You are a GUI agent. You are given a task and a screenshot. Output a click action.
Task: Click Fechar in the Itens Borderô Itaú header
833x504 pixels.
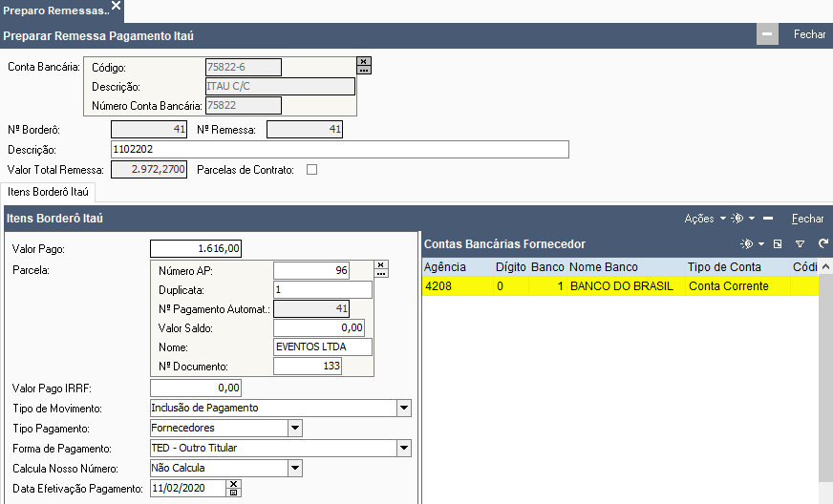point(807,219)
